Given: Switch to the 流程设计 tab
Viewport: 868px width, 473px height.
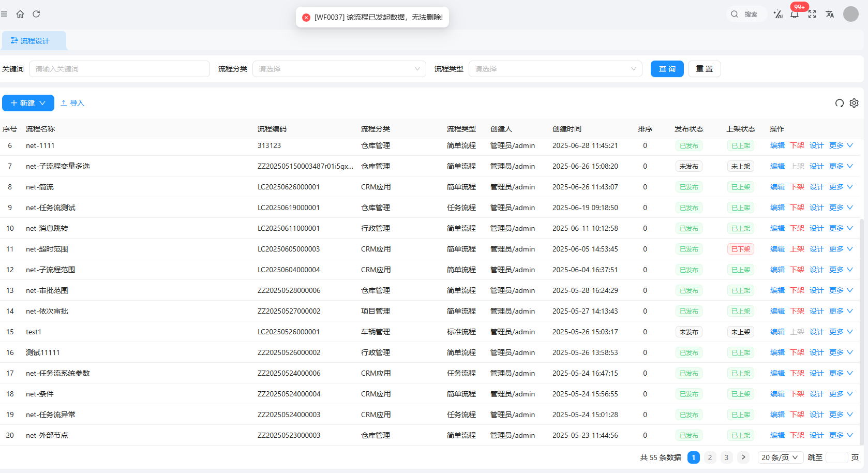Looking at the screenshot, I should (x=34, y=41).
